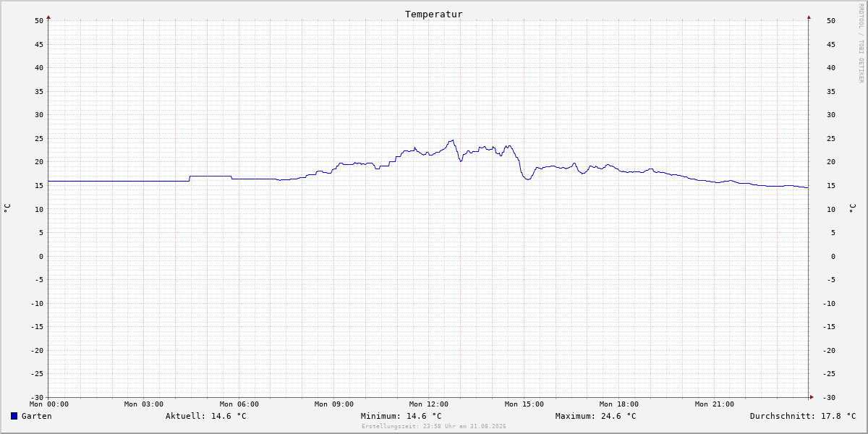Click the Erstellungszeit timestamp footer text
The image size is (868, 434).
point(434,427)
